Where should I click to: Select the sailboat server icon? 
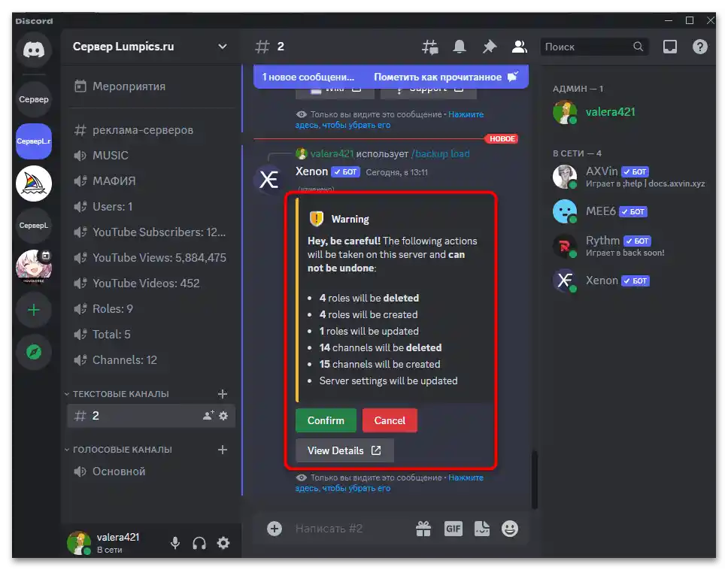point(34,183)
